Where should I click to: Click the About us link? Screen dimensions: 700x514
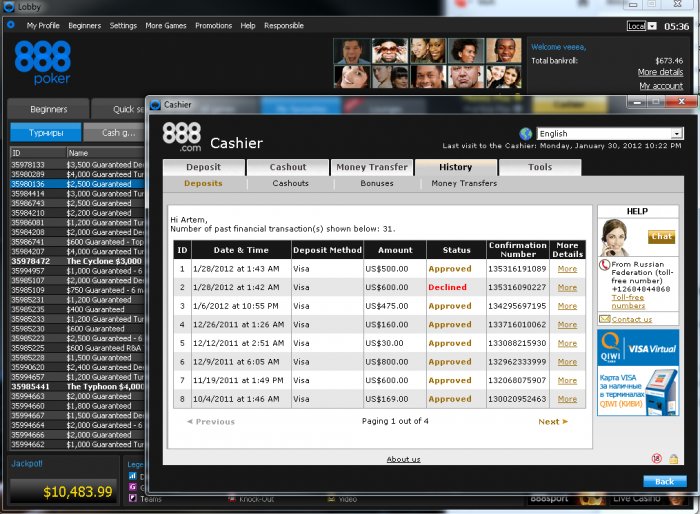click(x=404, y=459)
